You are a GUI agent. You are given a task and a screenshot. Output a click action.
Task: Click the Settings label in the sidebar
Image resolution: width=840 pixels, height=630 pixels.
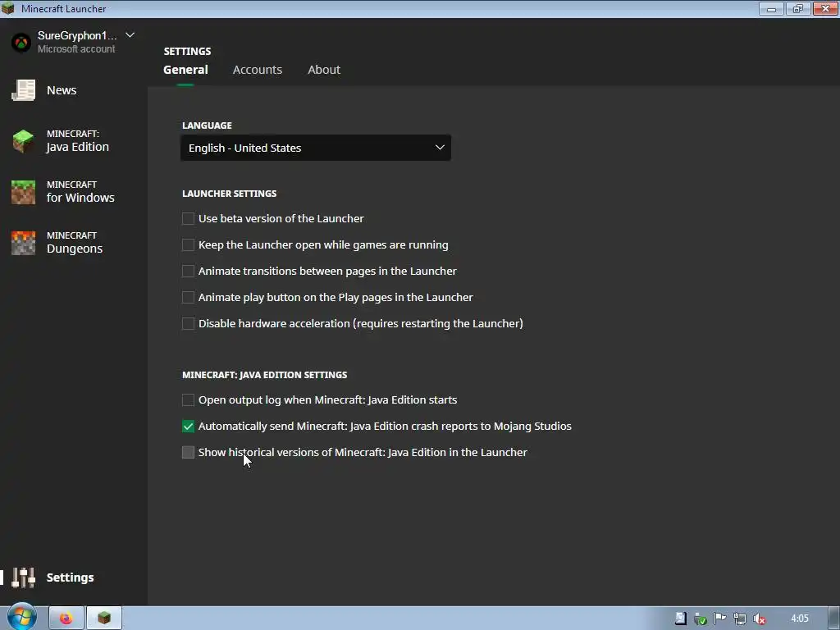pos(71,577)
